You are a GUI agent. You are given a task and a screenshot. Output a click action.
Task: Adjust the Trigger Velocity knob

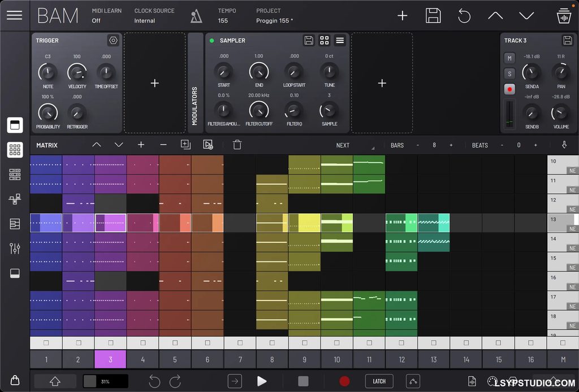click(77, 72)
